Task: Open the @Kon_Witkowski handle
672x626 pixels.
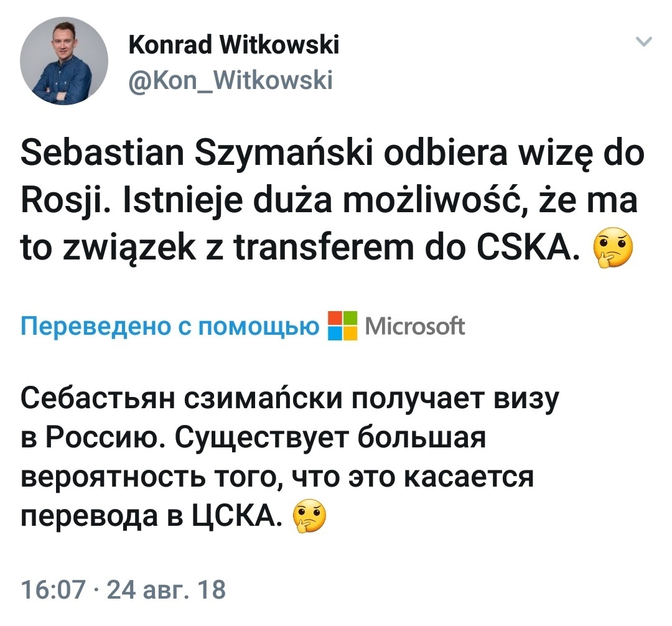Action: click(230, 80)
